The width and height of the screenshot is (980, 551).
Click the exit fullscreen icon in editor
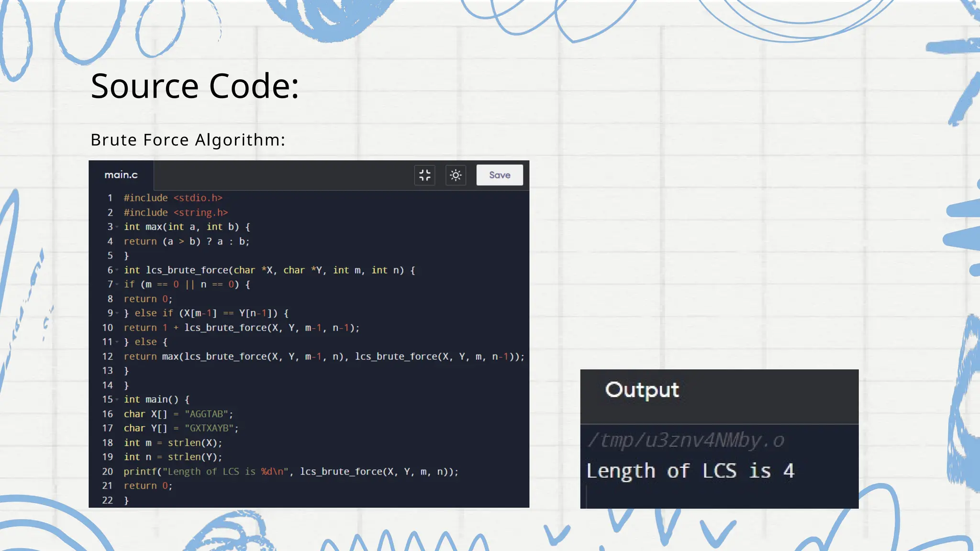point(424,175)
